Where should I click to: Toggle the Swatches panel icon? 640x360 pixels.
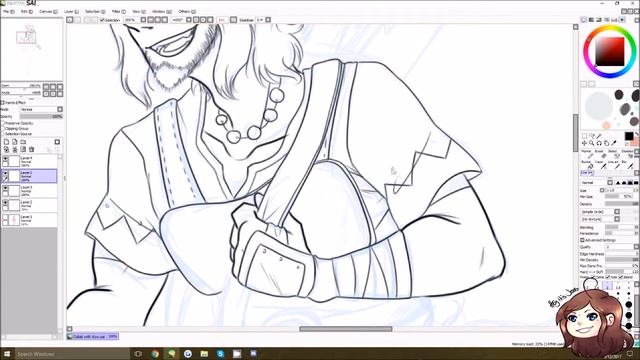615,20
